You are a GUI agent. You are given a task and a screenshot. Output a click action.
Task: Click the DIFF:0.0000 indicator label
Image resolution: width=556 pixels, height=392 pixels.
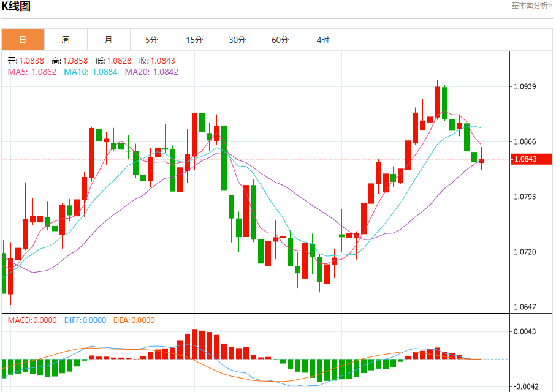(85, 320)
